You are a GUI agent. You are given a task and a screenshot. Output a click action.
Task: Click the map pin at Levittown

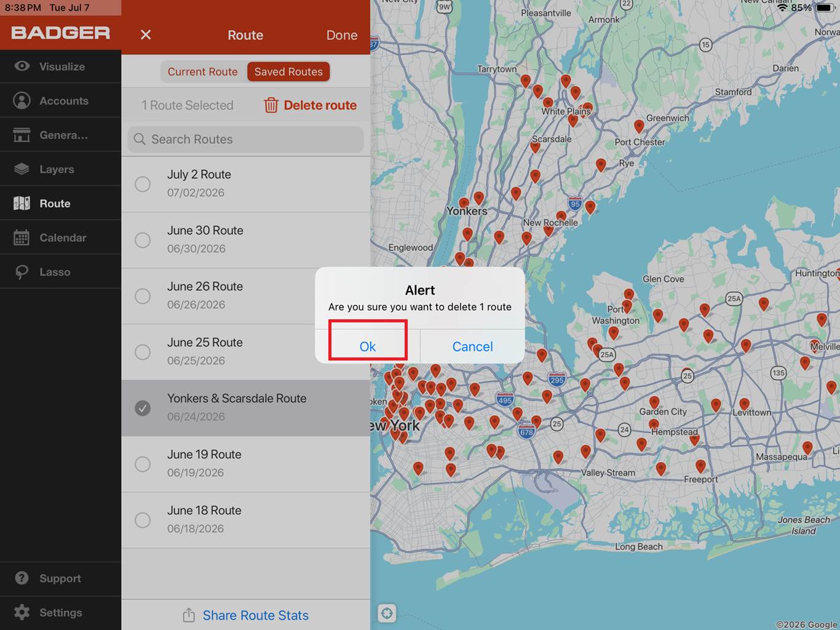(744, 405)
